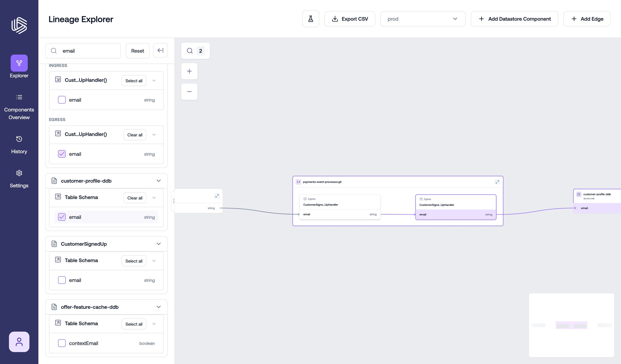621x364 pixels.
Task: Click the email field in customer-profile-ddb node
Action: click(x=597, y=208)
